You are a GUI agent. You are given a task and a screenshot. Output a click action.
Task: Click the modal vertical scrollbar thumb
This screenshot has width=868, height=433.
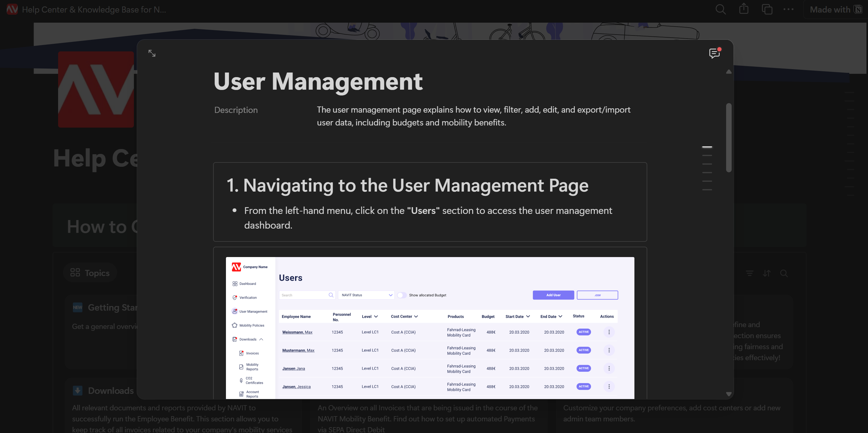(x=729, y=138)
